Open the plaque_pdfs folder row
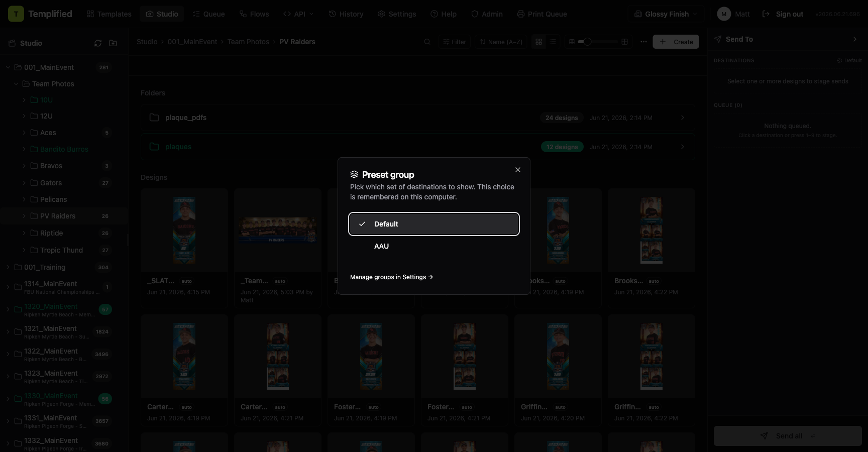Image resolution: width=868 pixels, height=452 pixels. 418,118
